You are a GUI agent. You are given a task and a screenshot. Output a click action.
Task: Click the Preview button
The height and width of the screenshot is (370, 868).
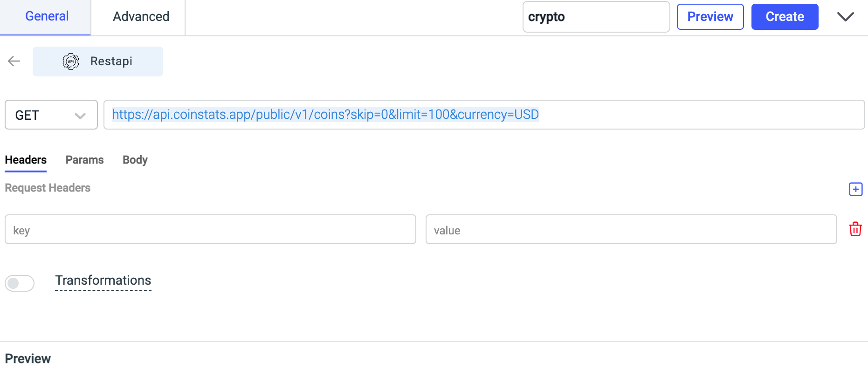click(710, 17)
